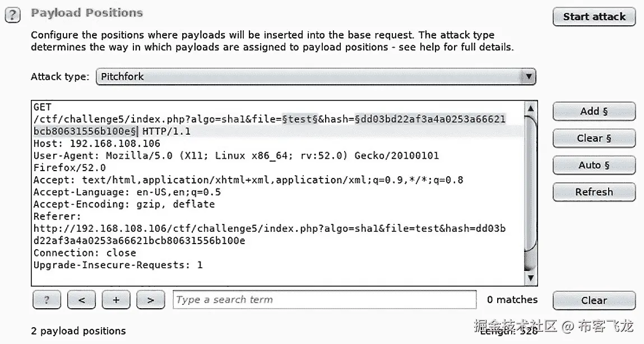The image size is (644, 344).
Task: Auto-place payload positions with Auto §
Action: 594,165
